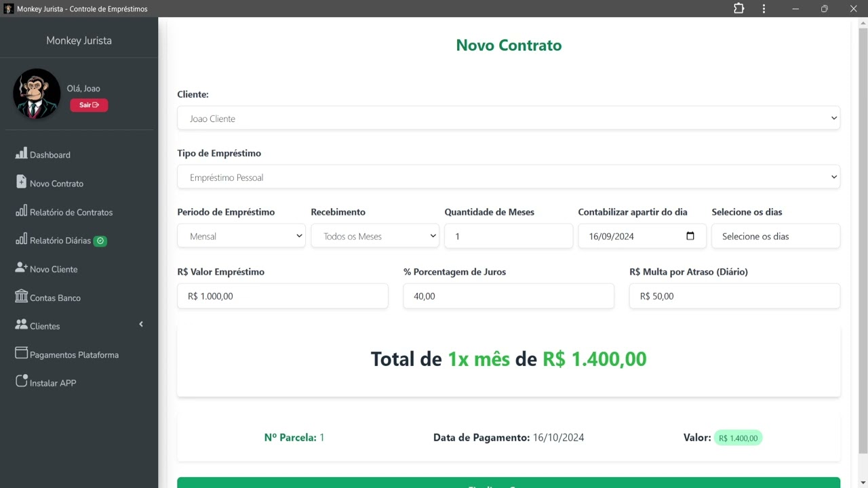Click the R$ Valor Empréstimo field

point(283,296)
